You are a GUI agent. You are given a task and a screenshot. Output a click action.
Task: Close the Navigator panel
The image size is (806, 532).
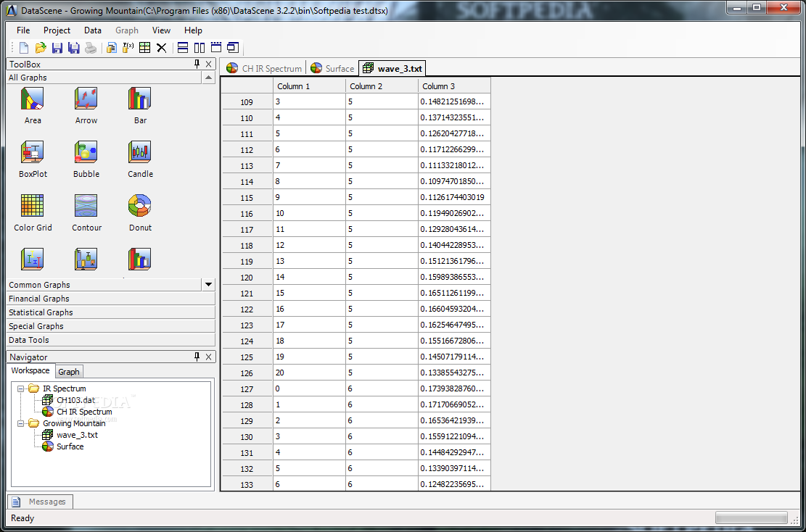pos(208,357)
